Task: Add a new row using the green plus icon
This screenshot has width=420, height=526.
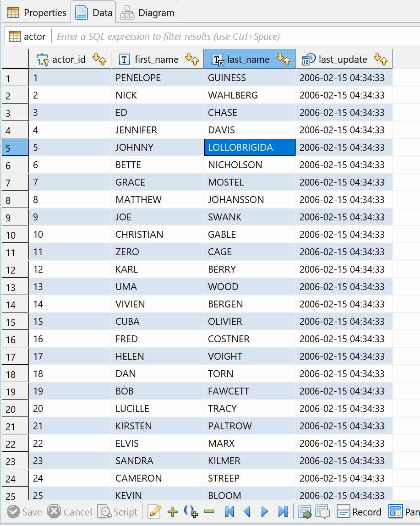Action: pos(173,512)
